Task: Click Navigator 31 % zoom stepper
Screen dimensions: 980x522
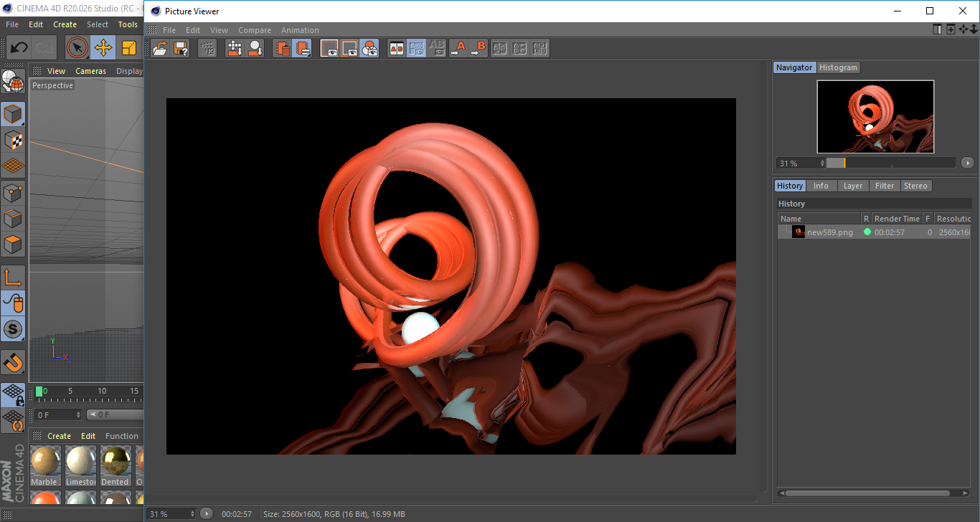Action: (823, 163)
